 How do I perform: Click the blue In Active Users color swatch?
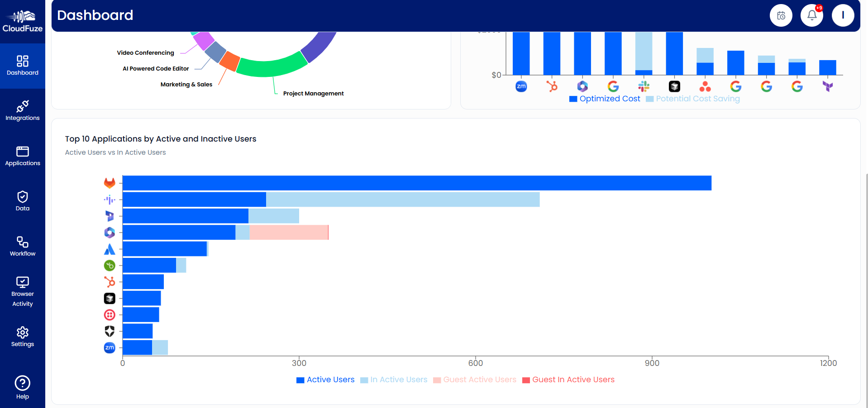363,380
